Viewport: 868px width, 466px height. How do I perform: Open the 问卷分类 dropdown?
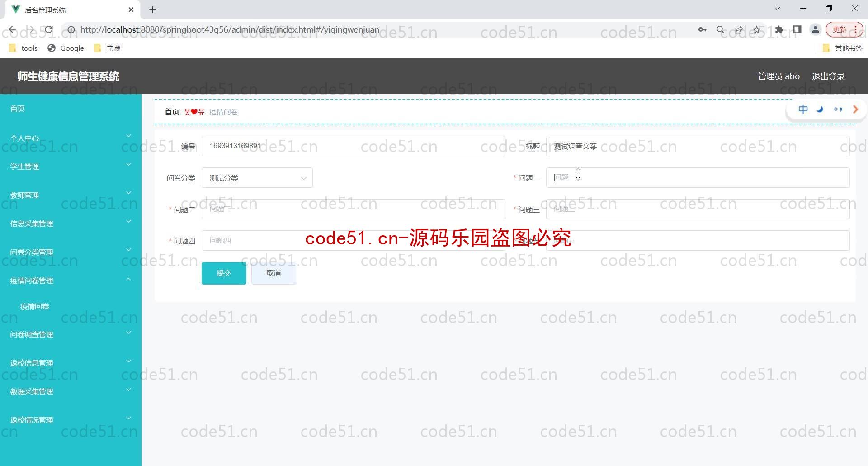click(257, 178)
